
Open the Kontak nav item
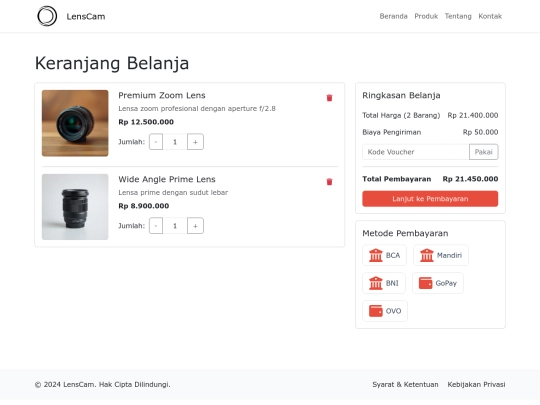tap(490, 16)
